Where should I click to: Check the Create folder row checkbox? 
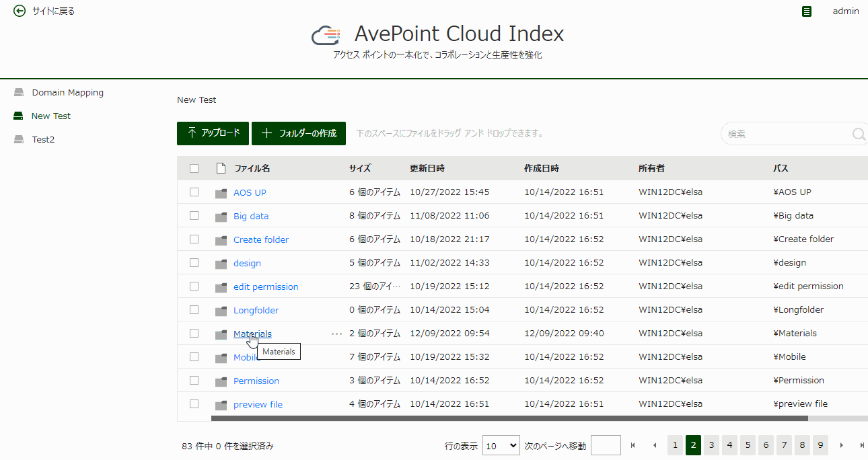click(x=194, y=239)
